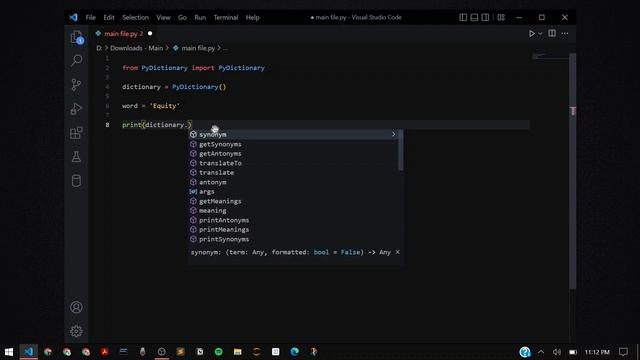Toggle the secondary side bar layout
This screenshot has width=640, height=360.
(485, 17)
